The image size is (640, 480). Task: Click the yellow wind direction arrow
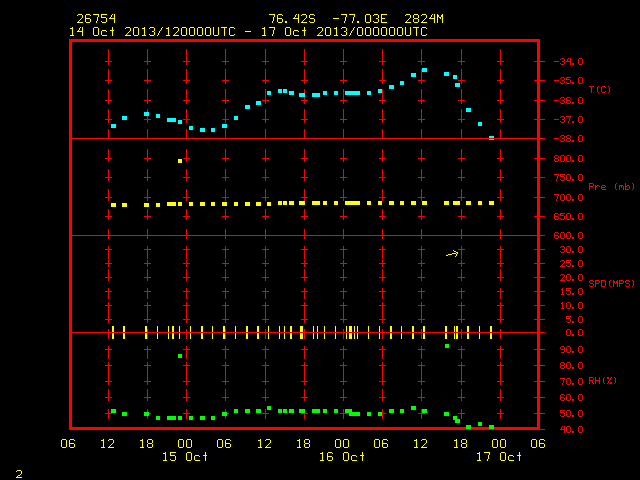point(452,254)
